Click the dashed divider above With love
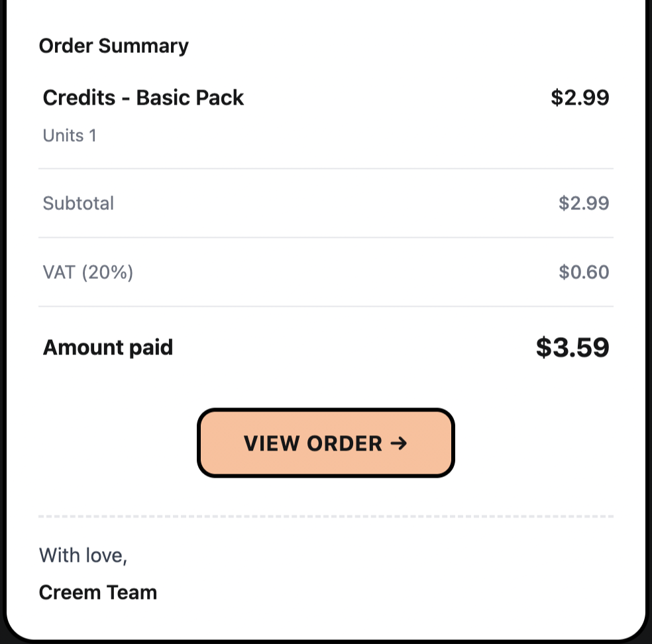Image resolution: width=652 pixels, height=644 pixels. [325, 516]
